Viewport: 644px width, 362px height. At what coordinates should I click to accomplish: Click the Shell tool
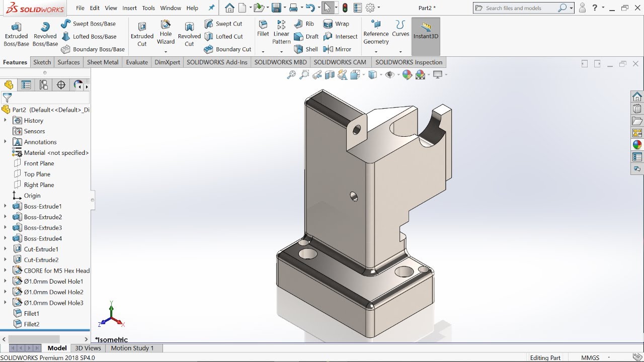[x=305, y=49]
